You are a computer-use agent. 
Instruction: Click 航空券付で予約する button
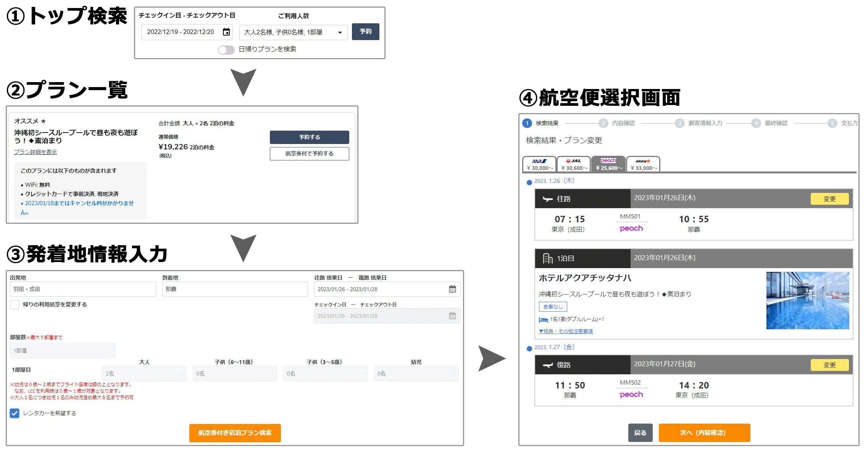tap(309, 154)
